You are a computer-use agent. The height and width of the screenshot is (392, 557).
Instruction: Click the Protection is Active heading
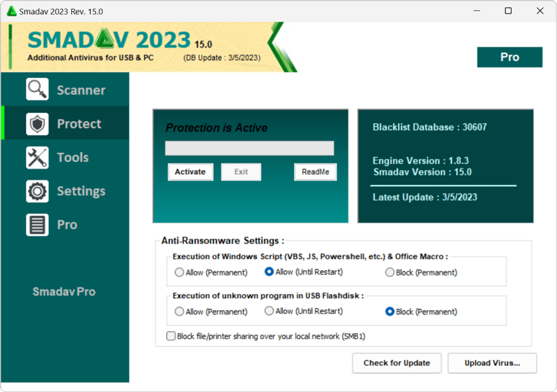point(216,128)
